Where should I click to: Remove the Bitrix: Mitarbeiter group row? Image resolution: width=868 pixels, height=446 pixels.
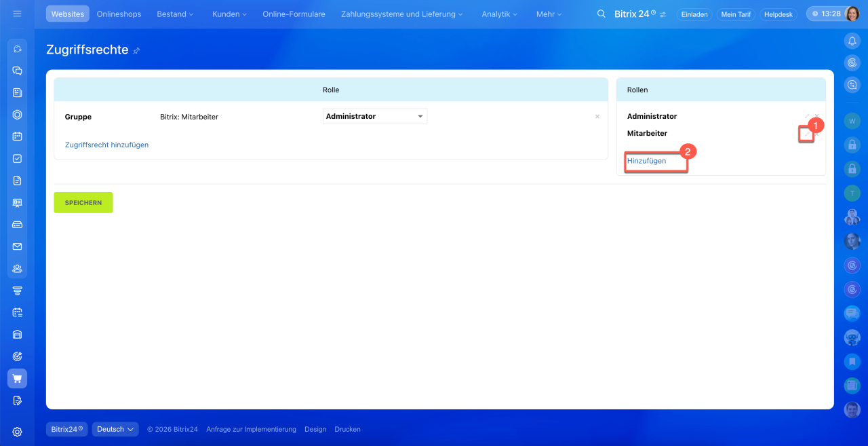point(597,117)
